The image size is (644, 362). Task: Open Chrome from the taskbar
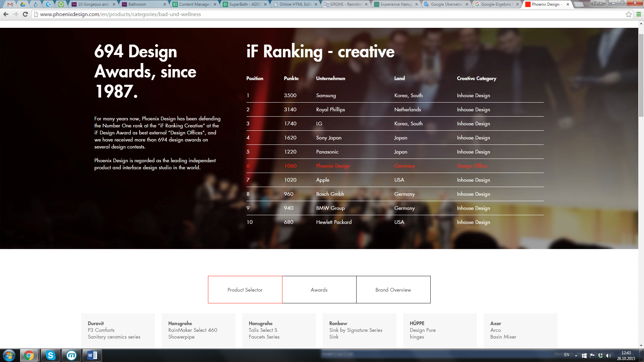point(29,355)
